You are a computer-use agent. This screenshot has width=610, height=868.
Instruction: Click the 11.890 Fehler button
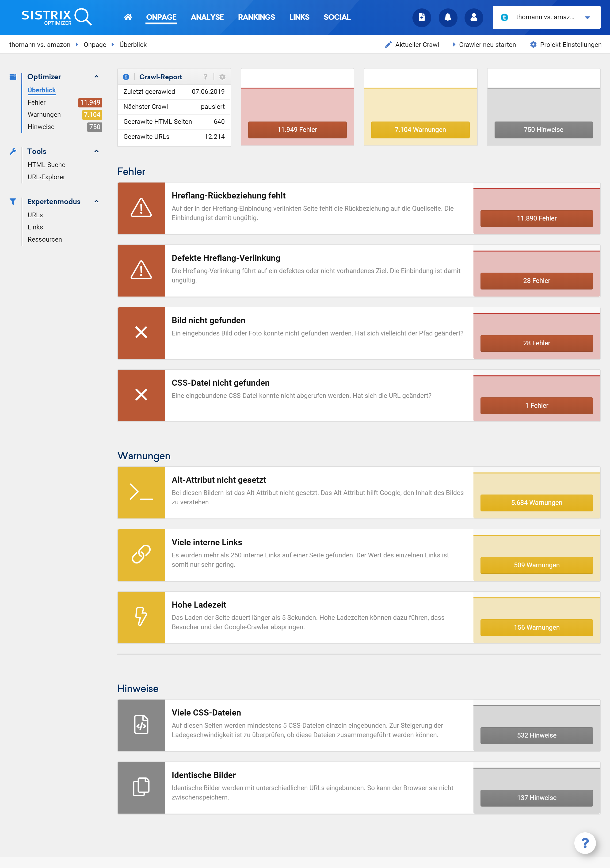click(x=536, y=218)
